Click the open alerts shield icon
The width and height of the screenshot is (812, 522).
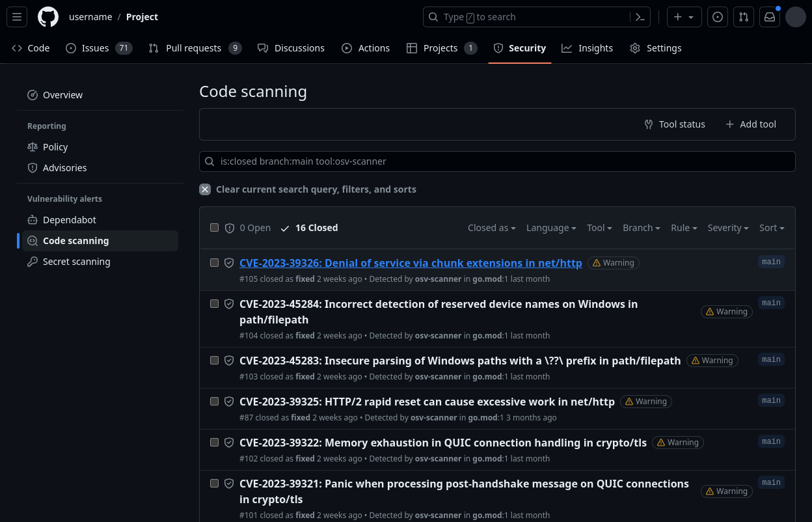[230, 228]
